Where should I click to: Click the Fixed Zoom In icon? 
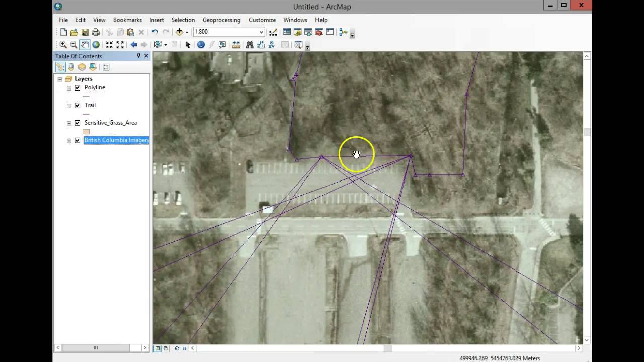coord(109,45)
